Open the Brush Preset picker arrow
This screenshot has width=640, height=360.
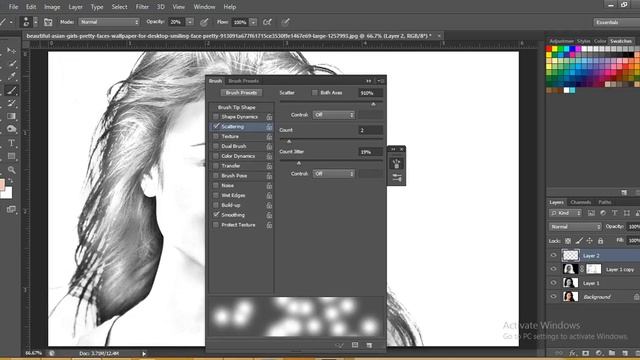click(x=36, y=22)
